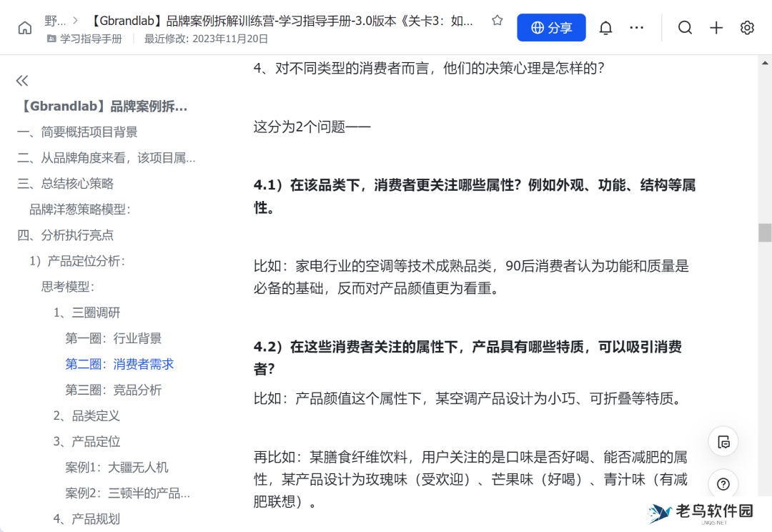Open search with the magnifier icon
Image resolution: width=772 pixels, height=532 pixels.
click(x=685, y=27)
